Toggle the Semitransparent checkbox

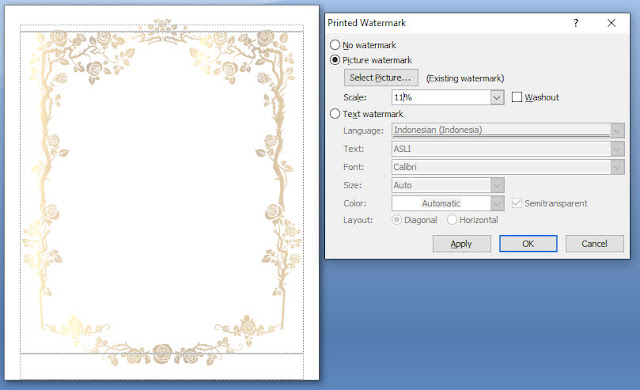pos(517,203)
